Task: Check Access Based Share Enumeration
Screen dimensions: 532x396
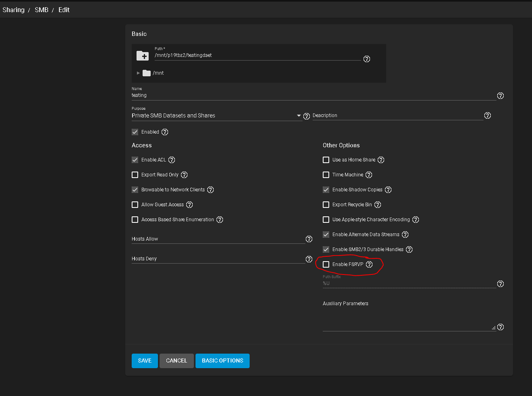Action: [x=135, y=220]
